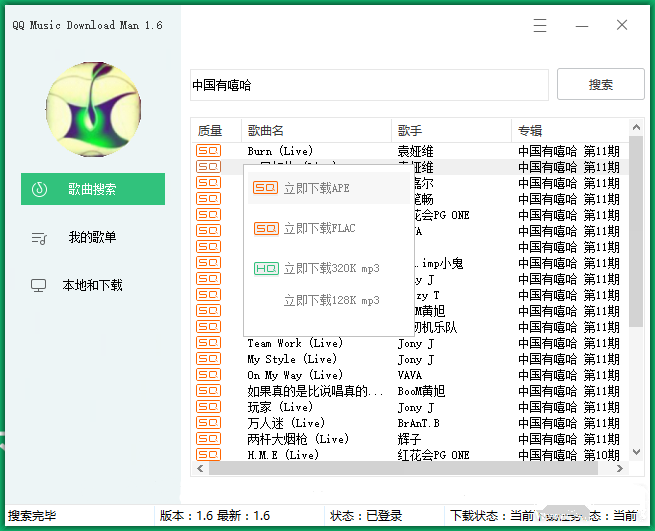Viewport: 655px width, 531px height.
Task: Minimize the QQ Music Download Man window
Action: 581,26
